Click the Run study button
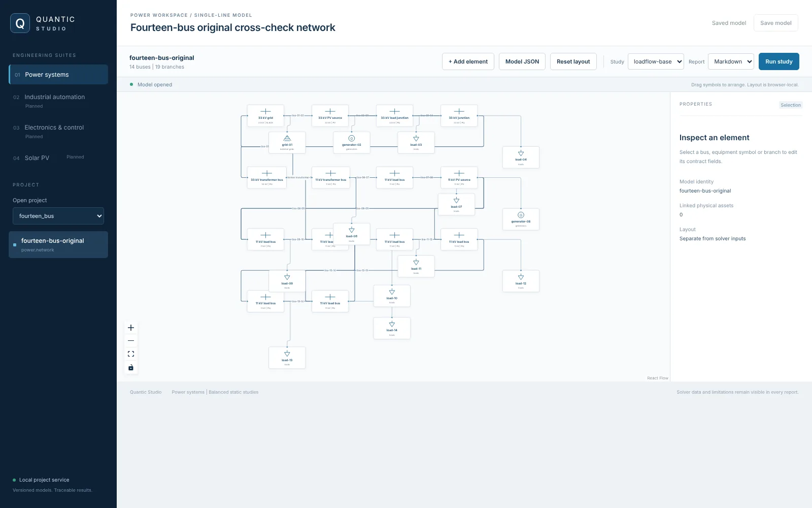The height and width of the screenshot is (508, 812). (779, 61)
